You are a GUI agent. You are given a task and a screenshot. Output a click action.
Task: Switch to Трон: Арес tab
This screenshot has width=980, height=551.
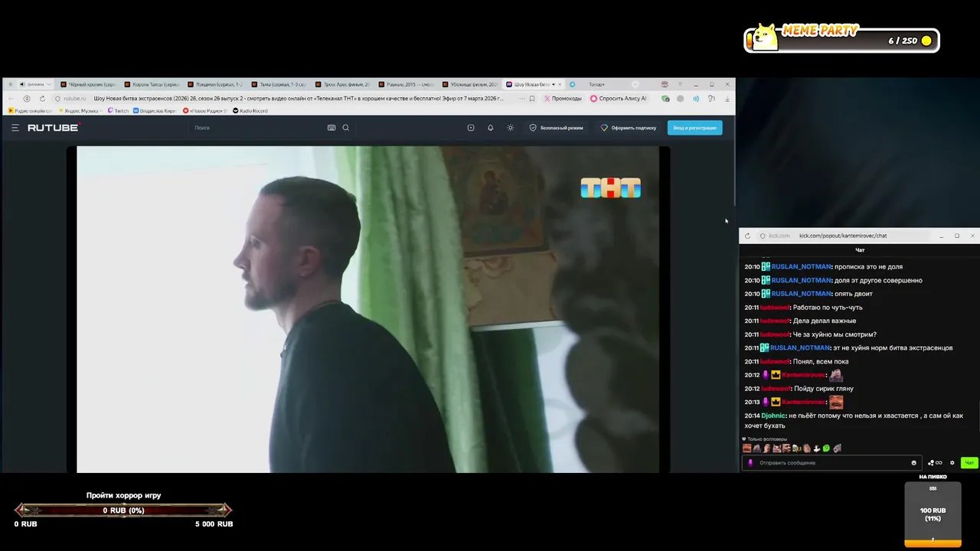click(342, 84)
